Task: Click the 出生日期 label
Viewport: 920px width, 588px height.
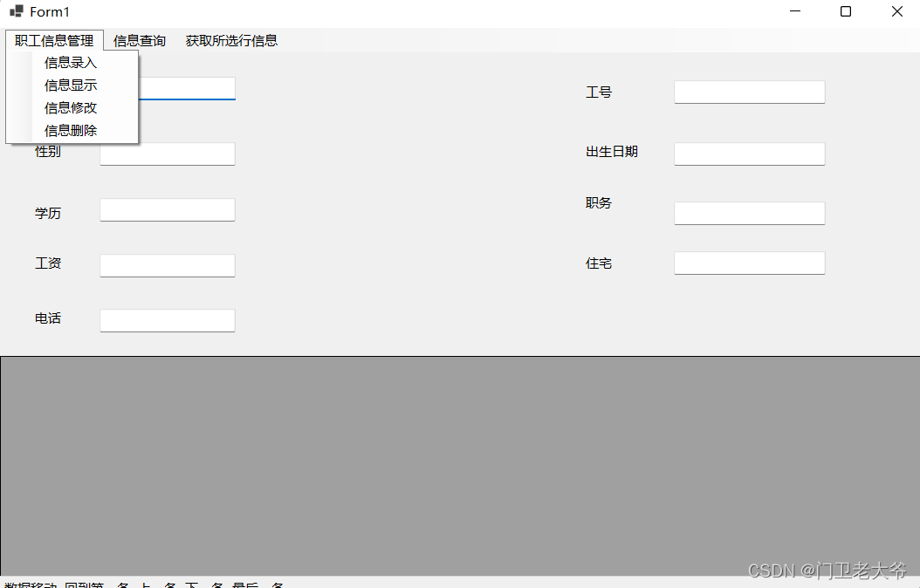Action: [612, 152]
